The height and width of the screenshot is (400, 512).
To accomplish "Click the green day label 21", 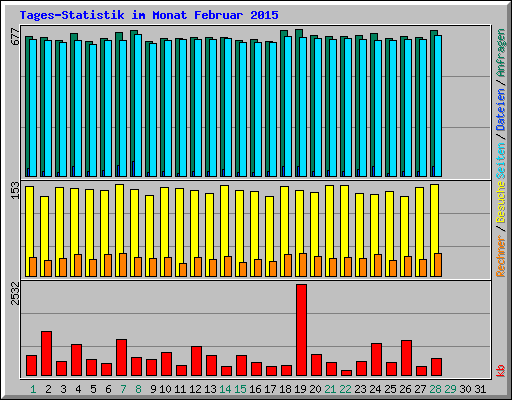I will [330, 389].
